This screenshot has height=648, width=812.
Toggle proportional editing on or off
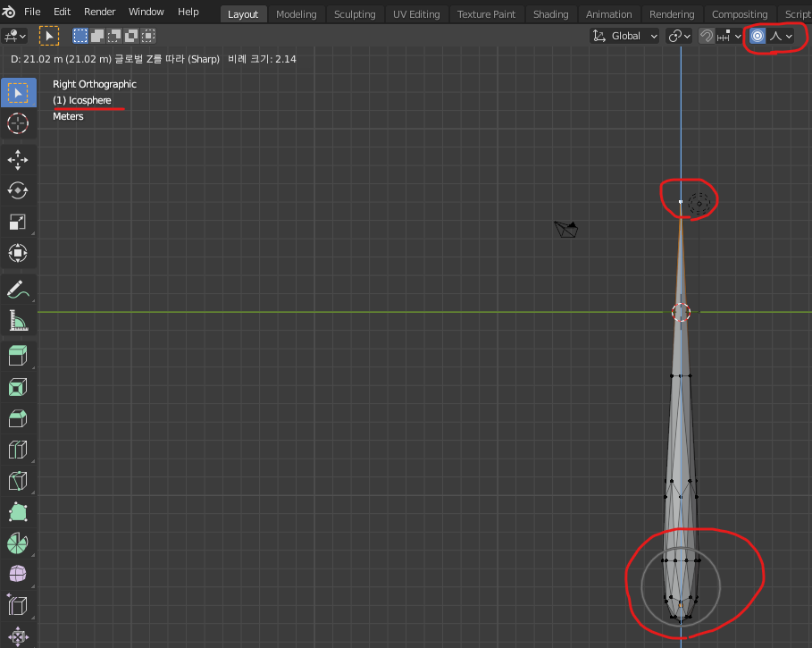[758, 36]
